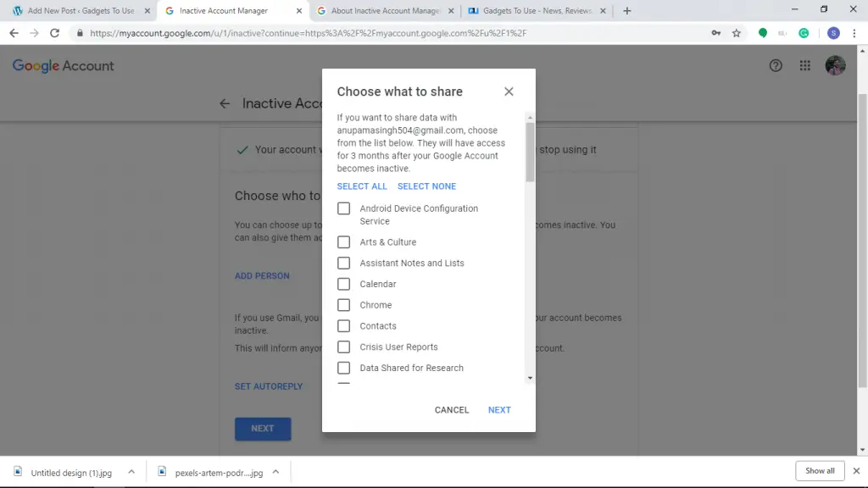868x488 pixels.
Task: Open a new browser tab
Action: click(626, 10)
